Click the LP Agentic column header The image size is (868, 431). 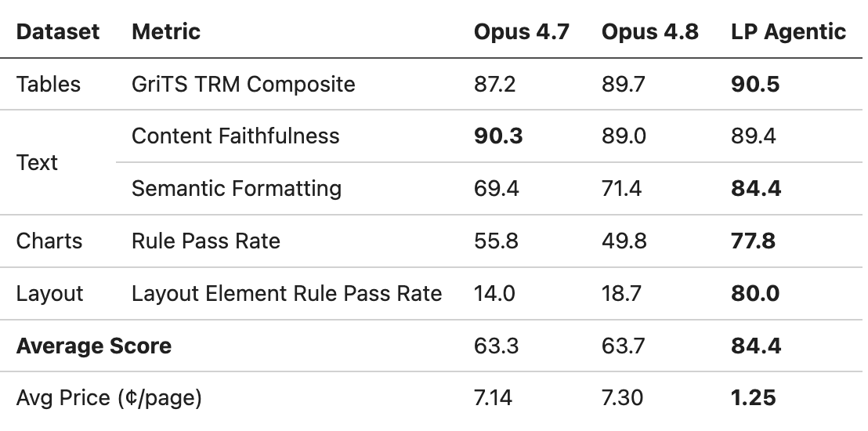788,31
